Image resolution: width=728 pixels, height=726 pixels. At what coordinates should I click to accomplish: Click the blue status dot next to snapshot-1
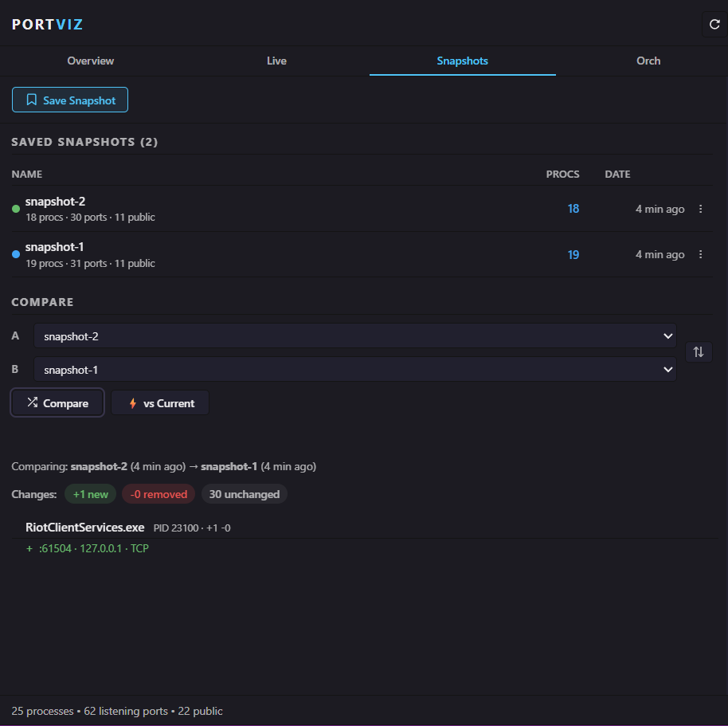(x=15, y=253)
